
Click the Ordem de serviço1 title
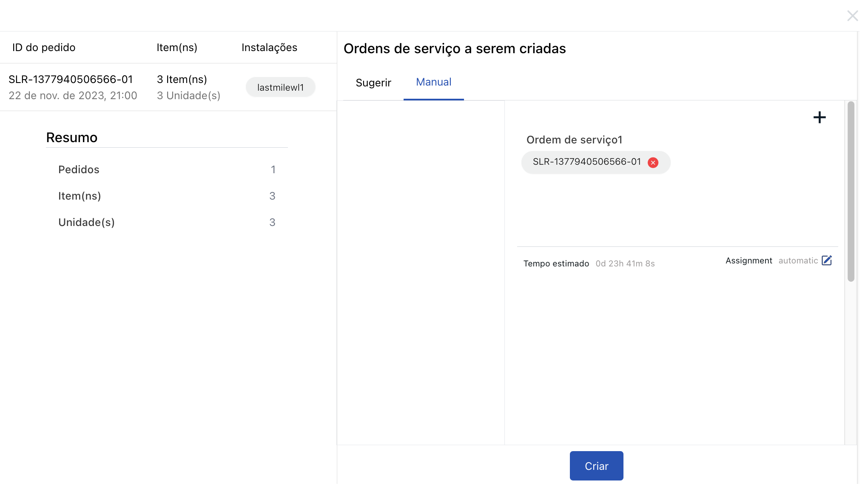click(575, 140)
